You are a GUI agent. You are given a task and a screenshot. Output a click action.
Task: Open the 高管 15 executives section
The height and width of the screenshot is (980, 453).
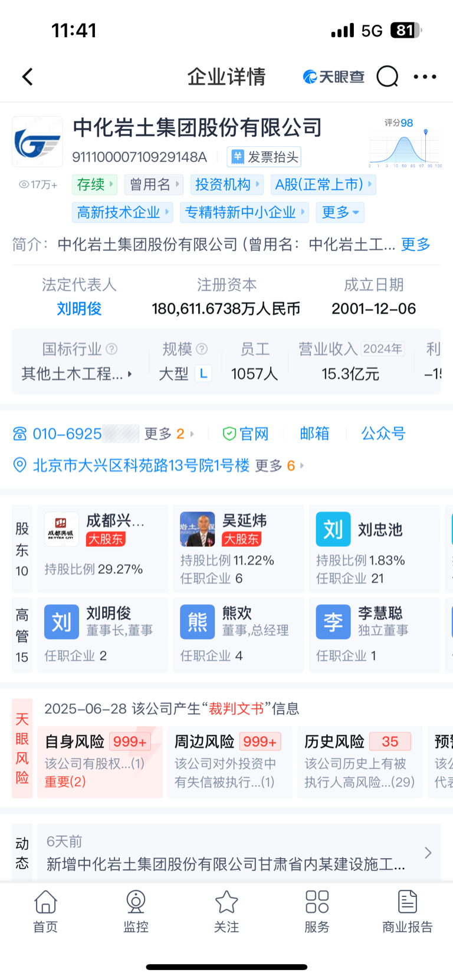22,635
